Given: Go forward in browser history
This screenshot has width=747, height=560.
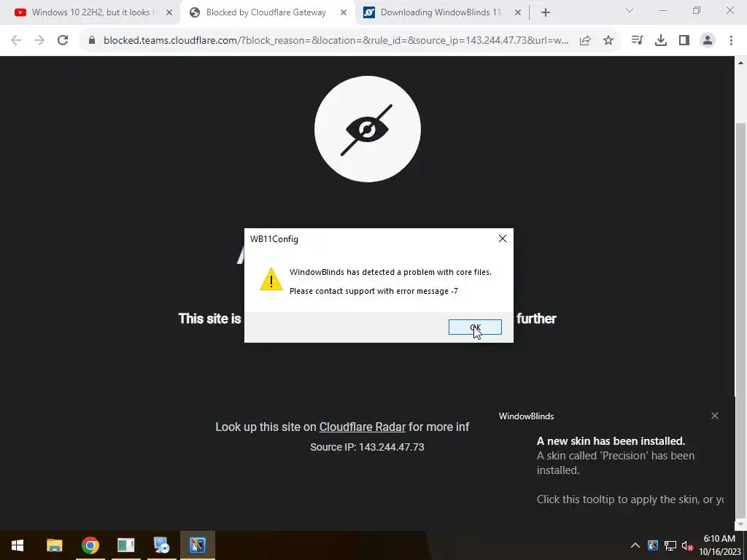Looking at the screenshot, I should pyautogui.click(x=39, y=41).
